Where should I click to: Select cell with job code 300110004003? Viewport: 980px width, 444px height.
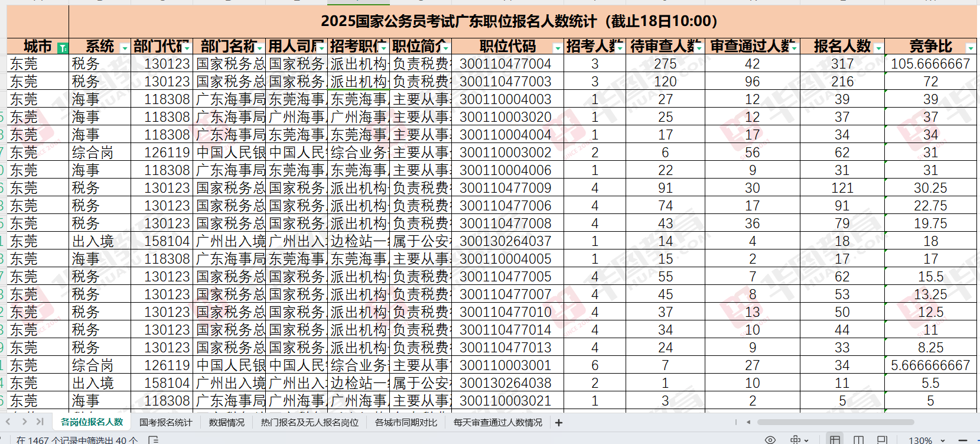pos(507,99)
